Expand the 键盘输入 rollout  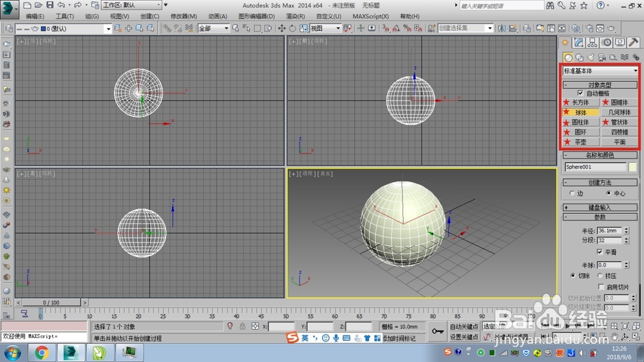[600, 207]
